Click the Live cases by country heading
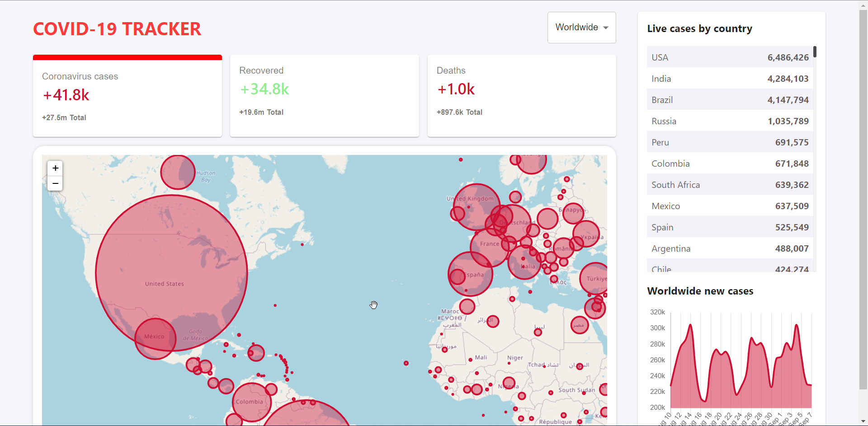 pos(699,28)
